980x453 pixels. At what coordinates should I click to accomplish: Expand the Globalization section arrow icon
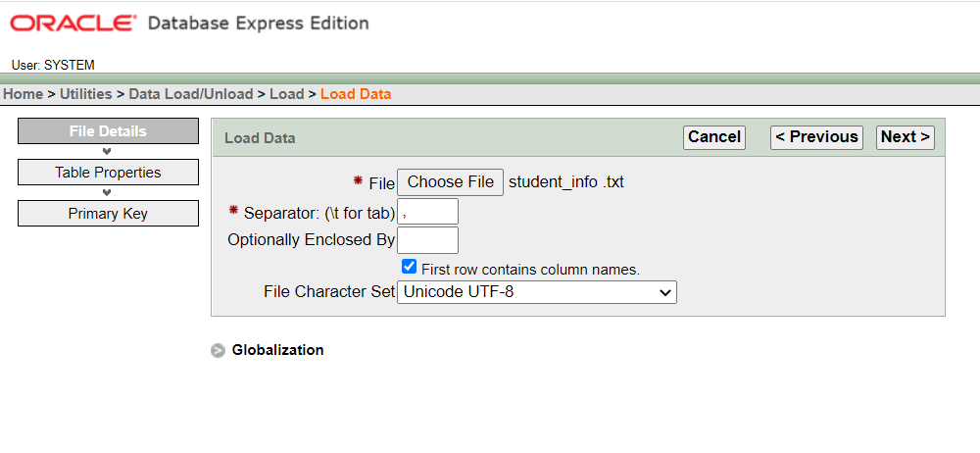point(218,350)
